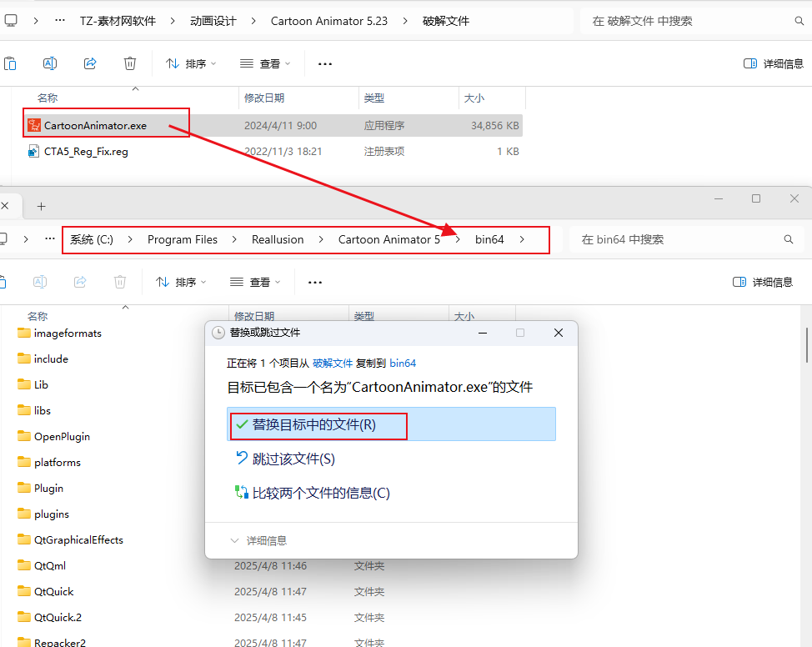This screenshot has height=647, width=812.
Task: Expand the hidden path ellipsis in the bin64 address bar
Action: 50,238
